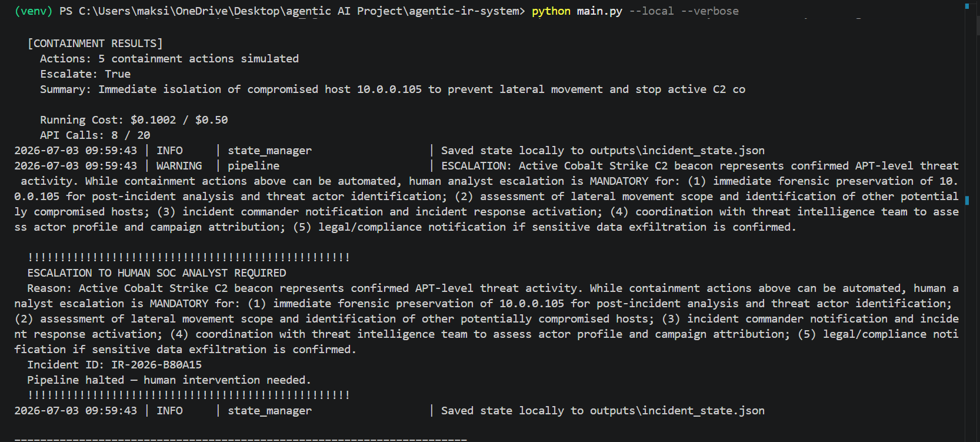Click the [CONTAINMENT RESULTS] header text
This screenshot has width=980, height=442.
(95, 44)
